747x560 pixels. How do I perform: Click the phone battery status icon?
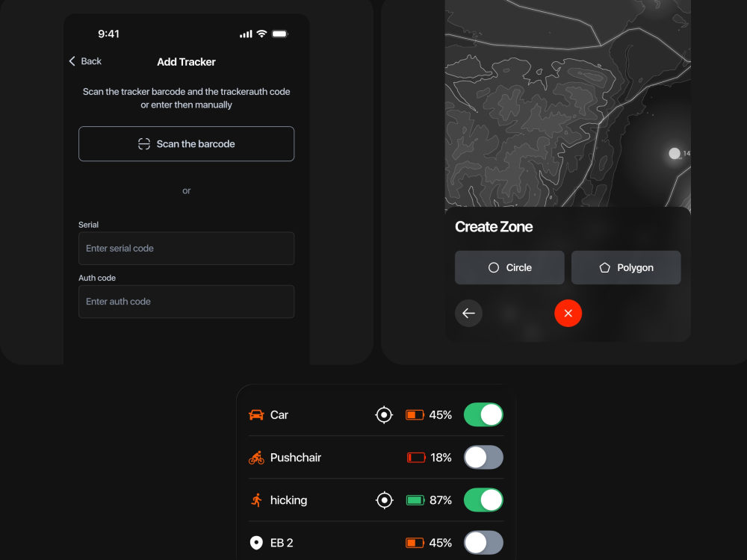click(280, 34)
